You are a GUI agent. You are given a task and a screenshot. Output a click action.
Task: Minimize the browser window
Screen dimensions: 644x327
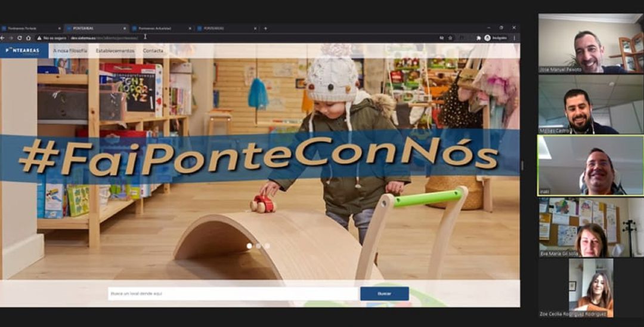[x=488, y=28]
